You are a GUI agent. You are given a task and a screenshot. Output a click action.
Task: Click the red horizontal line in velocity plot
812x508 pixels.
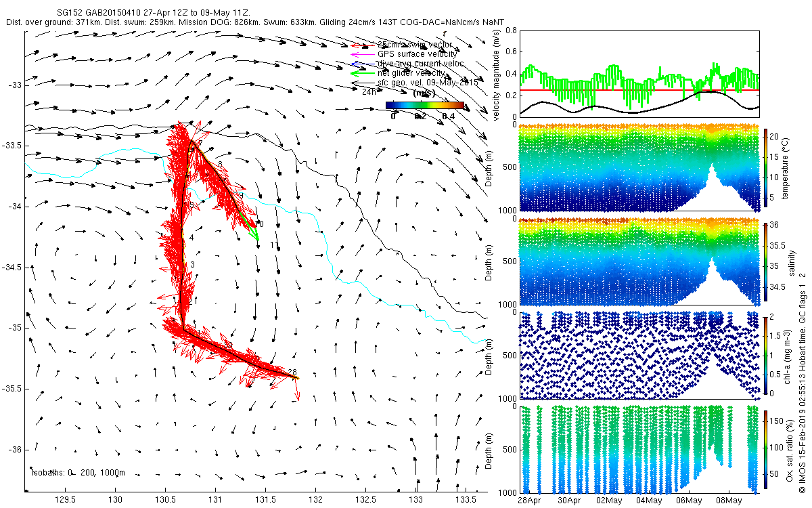point(638,90)
